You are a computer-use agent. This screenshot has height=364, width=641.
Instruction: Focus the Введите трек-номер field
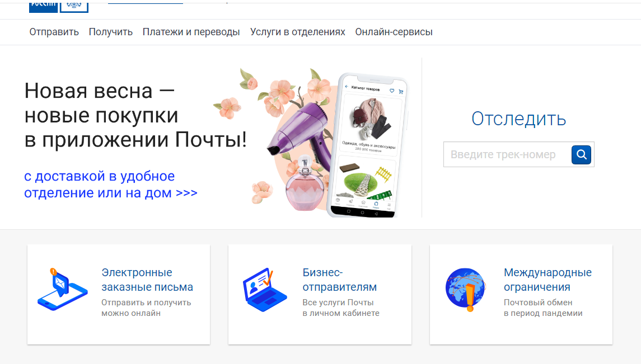click(x=507, y=155)
